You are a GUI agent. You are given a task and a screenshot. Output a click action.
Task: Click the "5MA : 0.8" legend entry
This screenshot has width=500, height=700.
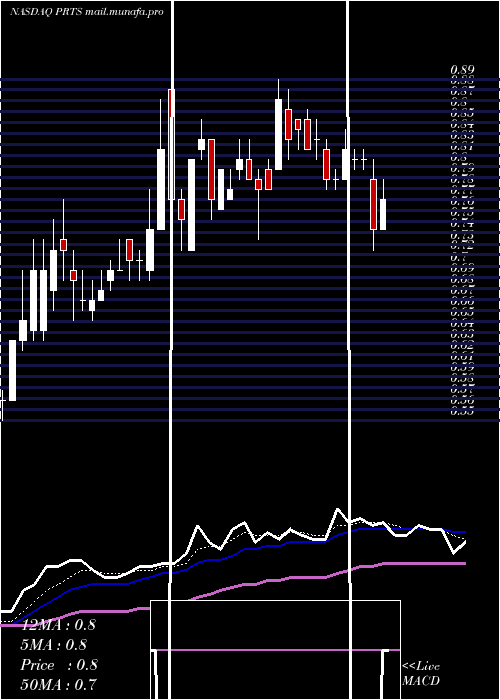(x=54, y=645)
